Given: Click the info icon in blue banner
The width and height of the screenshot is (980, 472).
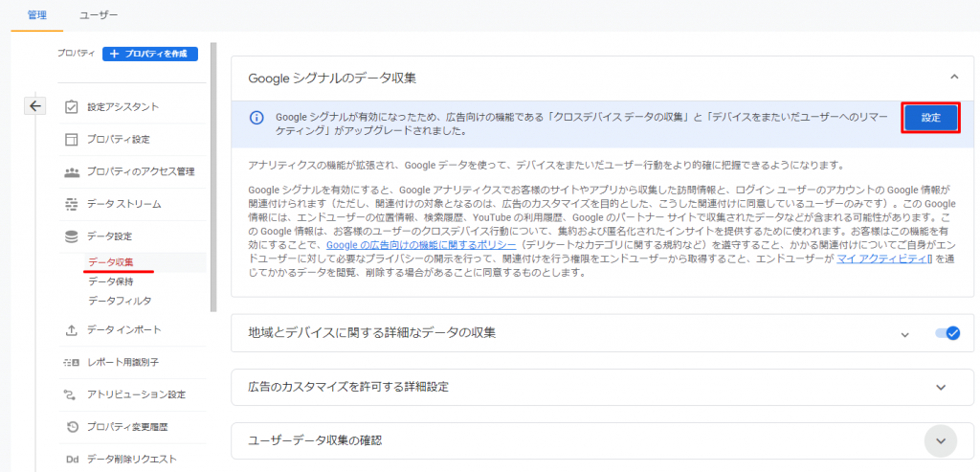Looking at the screenshot, I should point(256,118).
